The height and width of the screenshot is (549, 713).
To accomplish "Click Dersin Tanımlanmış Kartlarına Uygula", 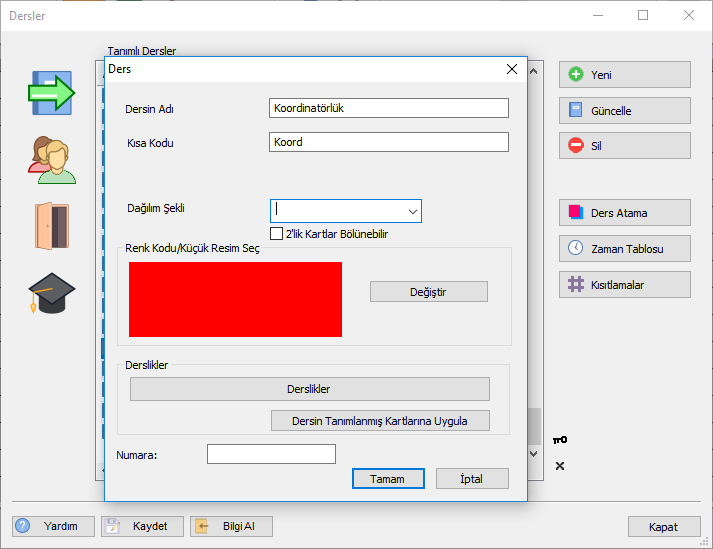I will 380,421.
